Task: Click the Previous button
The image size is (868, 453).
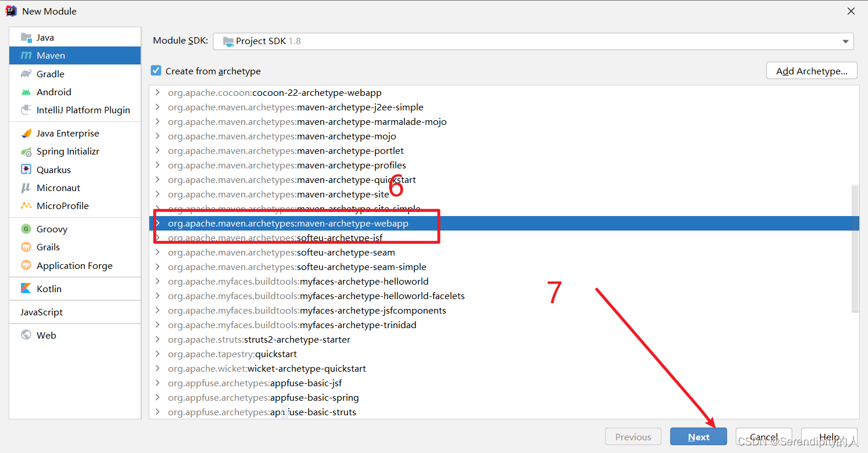Action: 633,437
